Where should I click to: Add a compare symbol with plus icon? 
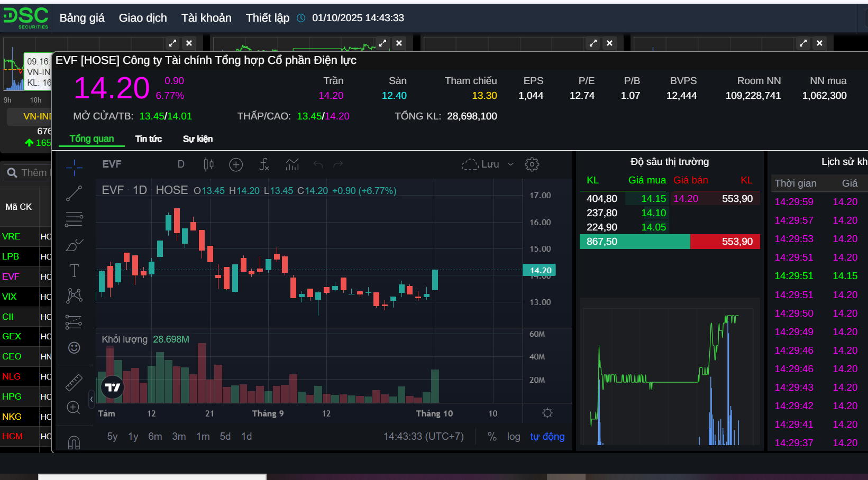pyautogui.click(x=236, y=164)
